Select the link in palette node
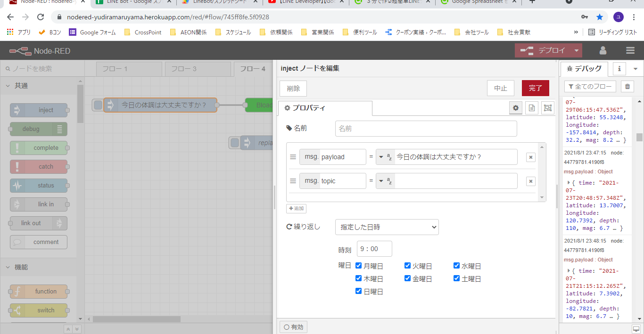 pyautogui.click(x=39, y=204)
